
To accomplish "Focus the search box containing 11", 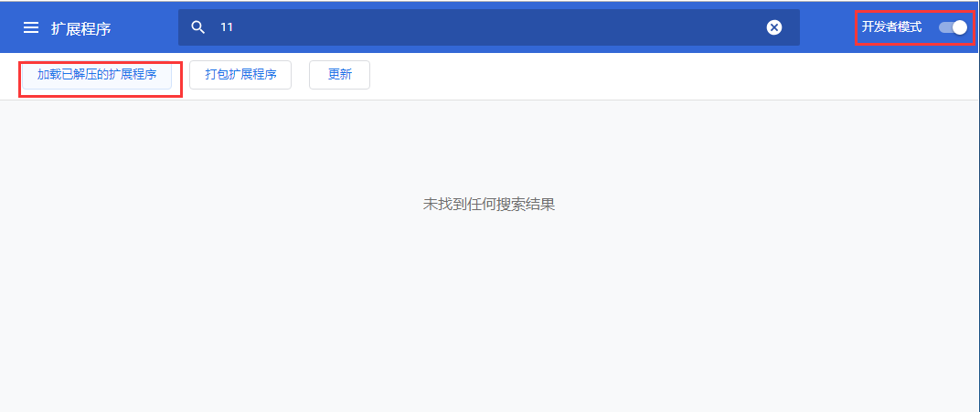I will click(x=489, y=27).
